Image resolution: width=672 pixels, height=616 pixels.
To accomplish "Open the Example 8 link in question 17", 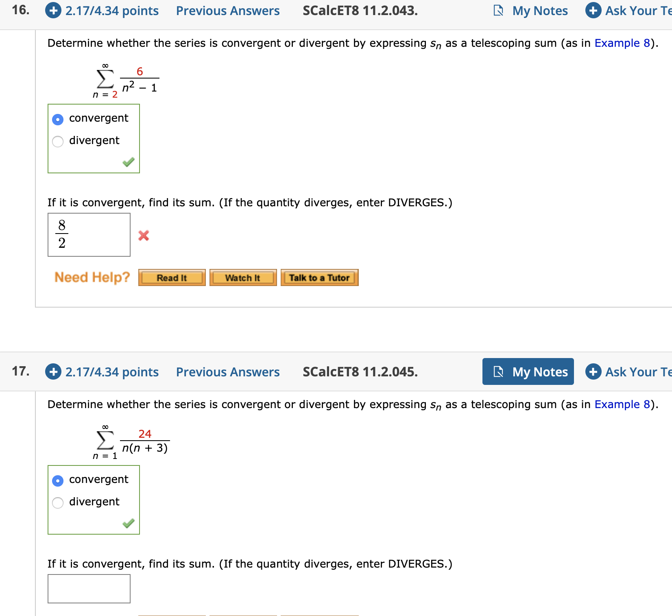I will [x=622, y=404].
